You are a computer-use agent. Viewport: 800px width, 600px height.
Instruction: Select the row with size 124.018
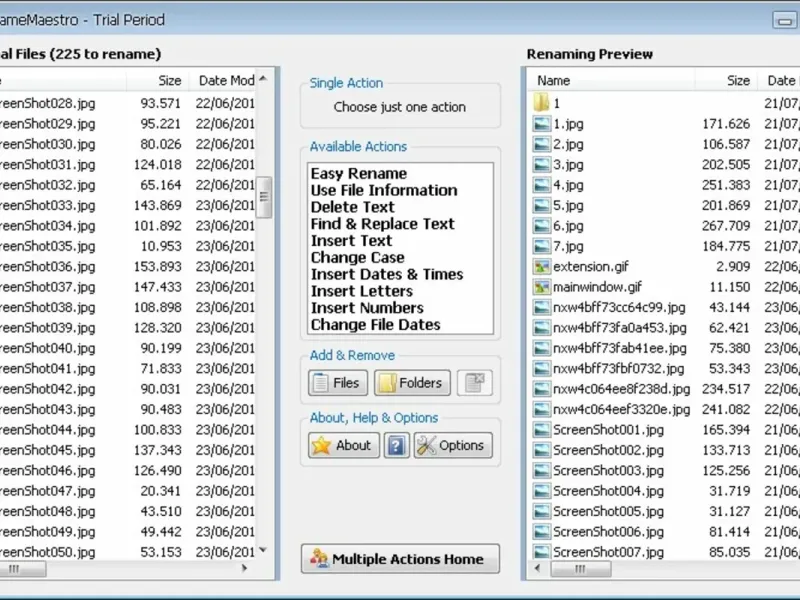tap(128, 164)
